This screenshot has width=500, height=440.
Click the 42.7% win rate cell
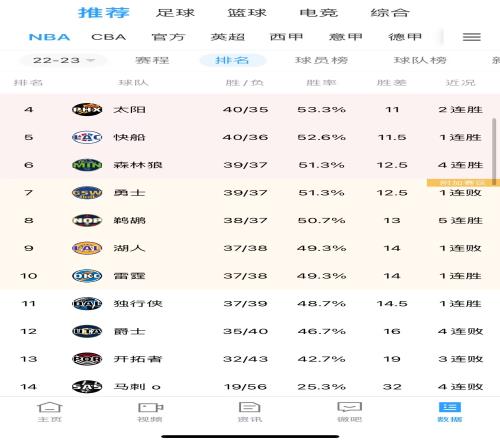click(321, 359)
